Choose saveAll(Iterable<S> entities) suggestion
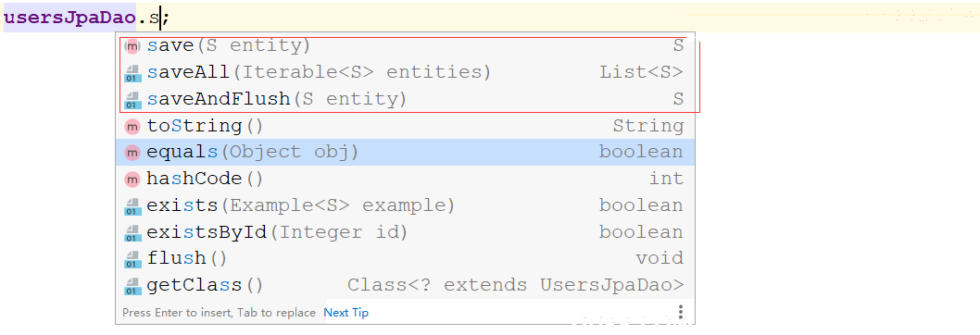The height and width of the screenshot is (335, 980). click(x=405, y=72)
